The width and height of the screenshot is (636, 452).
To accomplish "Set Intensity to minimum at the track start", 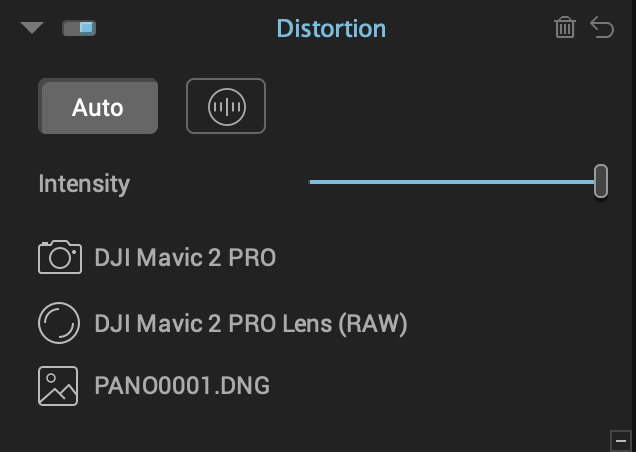I will [311, 182].
